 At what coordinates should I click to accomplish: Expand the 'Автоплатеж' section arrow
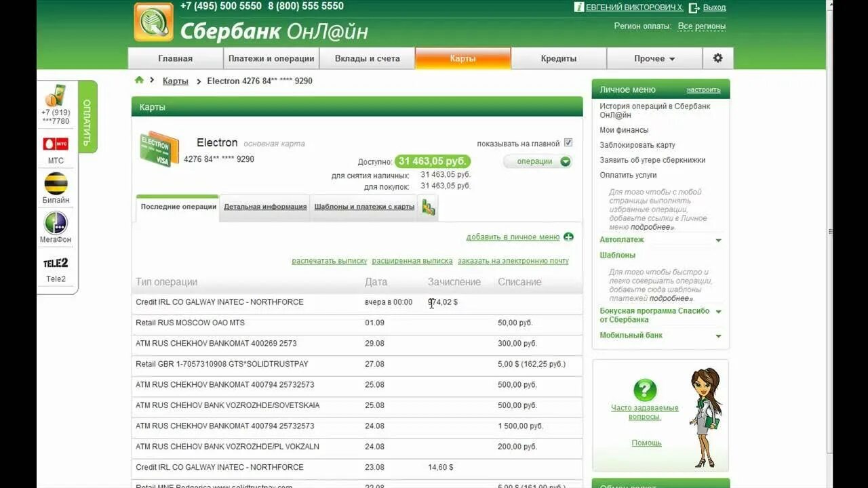718,240
